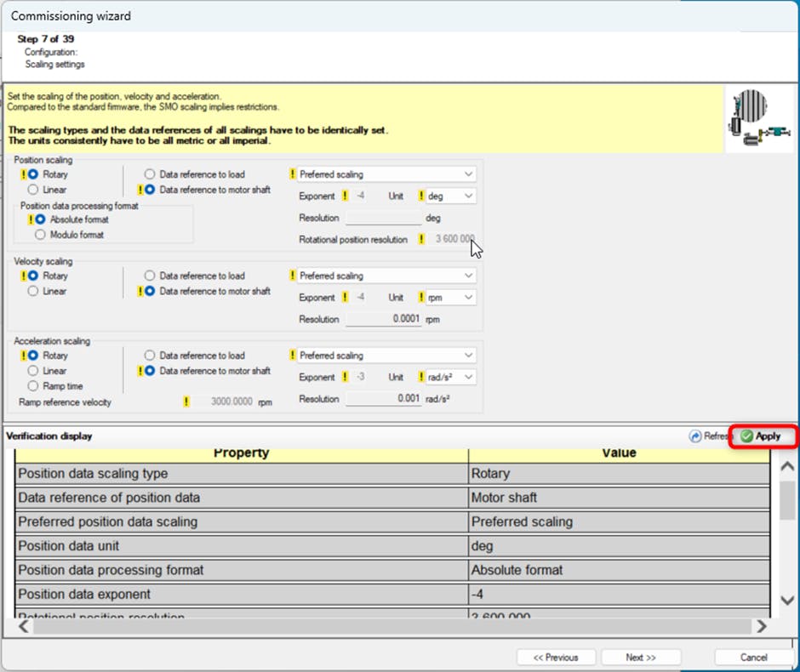
Task: Click right arrow of horizontal scrollbar
Action: pyautogui.click(x=761, y=626)
